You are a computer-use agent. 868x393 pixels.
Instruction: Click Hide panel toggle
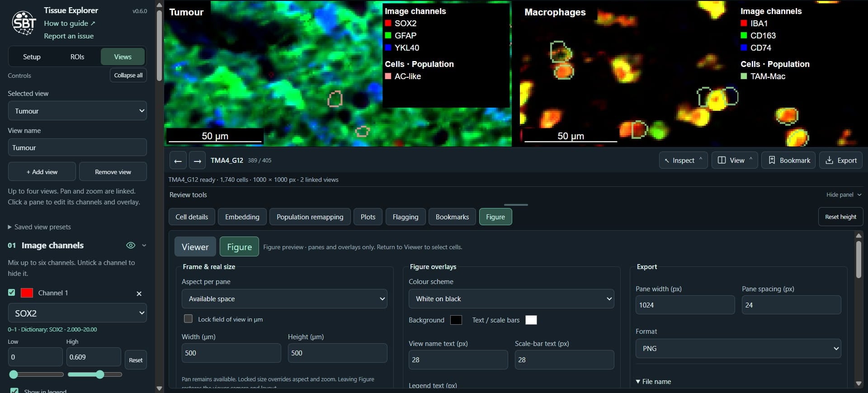click(x=844, y=194)
